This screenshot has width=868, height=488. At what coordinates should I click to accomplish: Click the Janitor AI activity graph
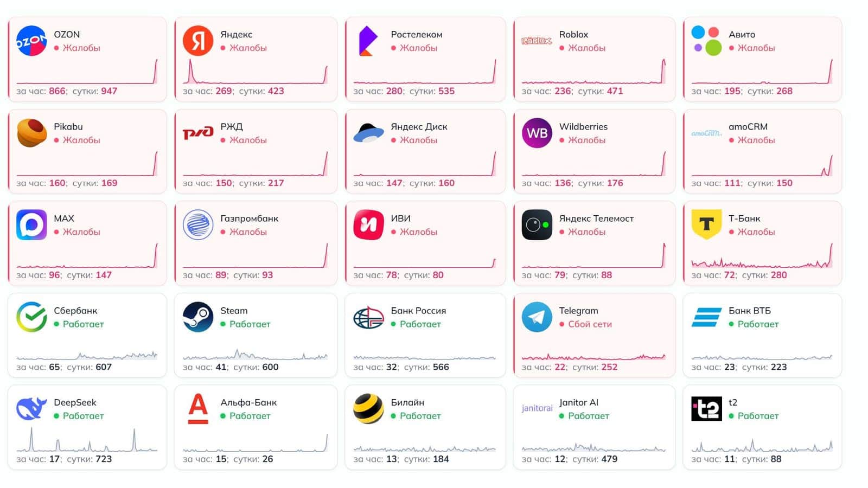tap(593, 447)
